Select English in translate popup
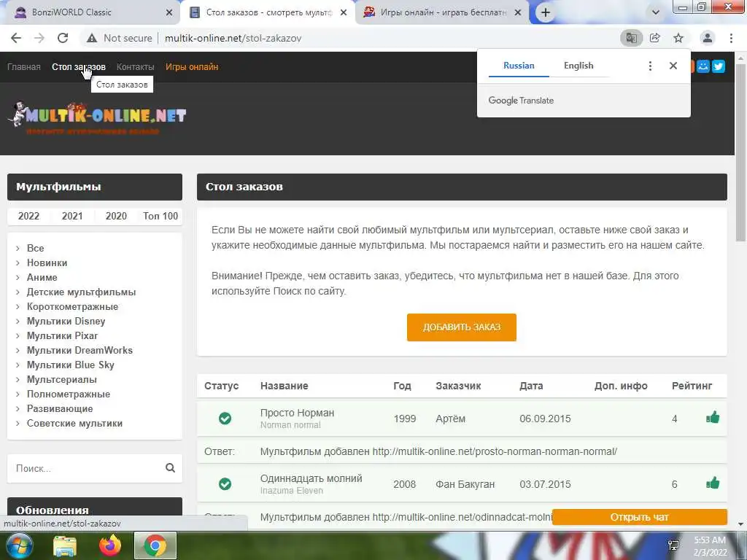Viewport: 747px width, 560px height. point(578,66)
